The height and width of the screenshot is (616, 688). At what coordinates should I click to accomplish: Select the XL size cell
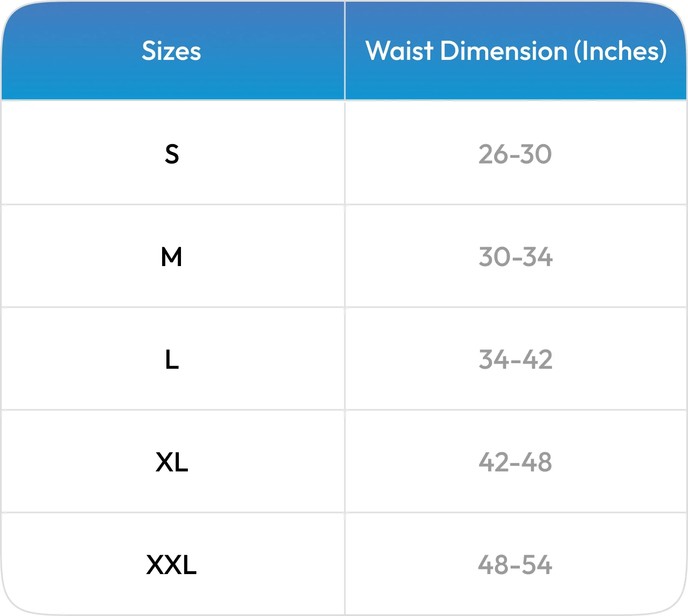172,462
